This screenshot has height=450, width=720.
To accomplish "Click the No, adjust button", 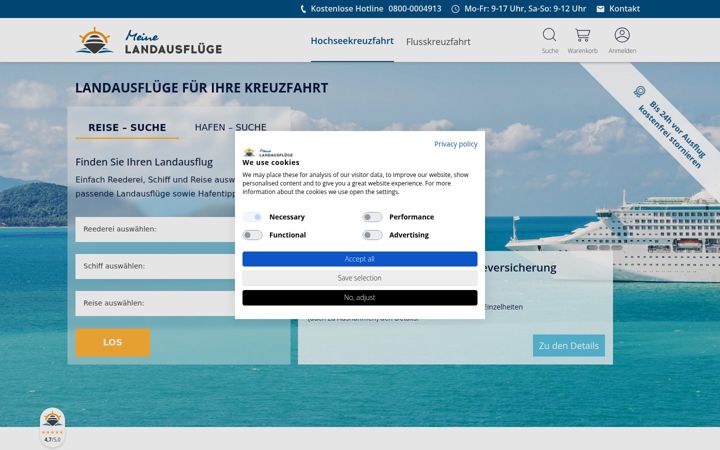I will pos(360,298).
